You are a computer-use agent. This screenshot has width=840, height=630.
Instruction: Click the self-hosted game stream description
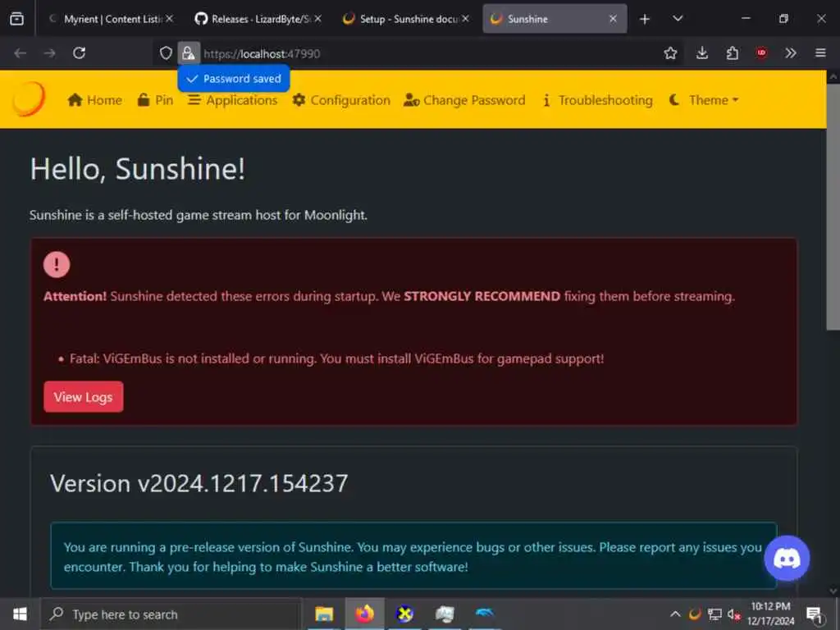click(x=199, y=216)
